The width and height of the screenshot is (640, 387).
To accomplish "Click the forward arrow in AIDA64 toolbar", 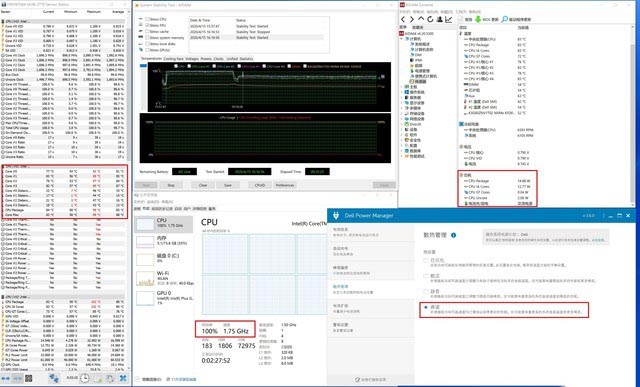I will tap(412, 20).
